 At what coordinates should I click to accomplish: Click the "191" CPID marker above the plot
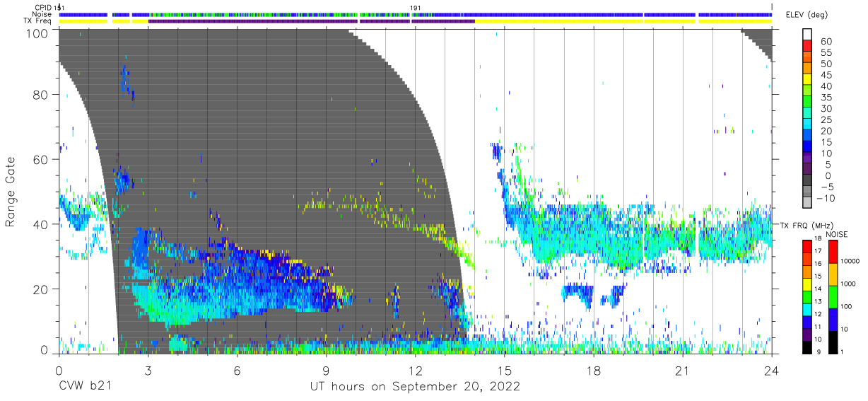(x=416, y=8)
